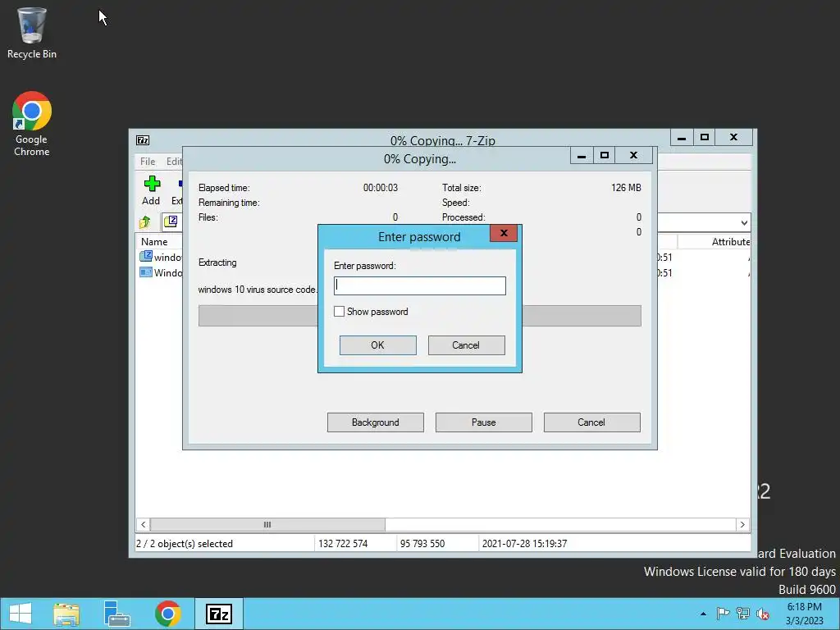Screen dimensions: 840x630
Task: Open Server Manager from the taskbar
Action: coord(116,614)
